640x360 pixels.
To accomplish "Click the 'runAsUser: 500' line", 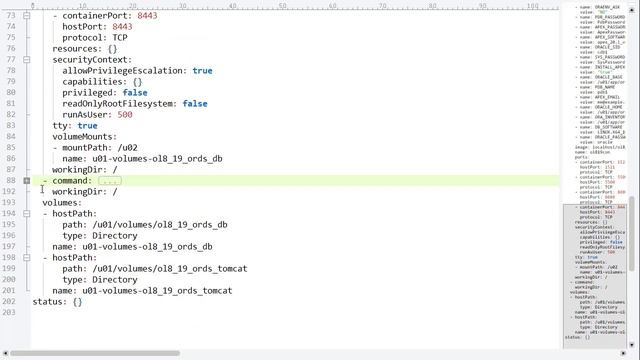I will [x=97, y=115].
